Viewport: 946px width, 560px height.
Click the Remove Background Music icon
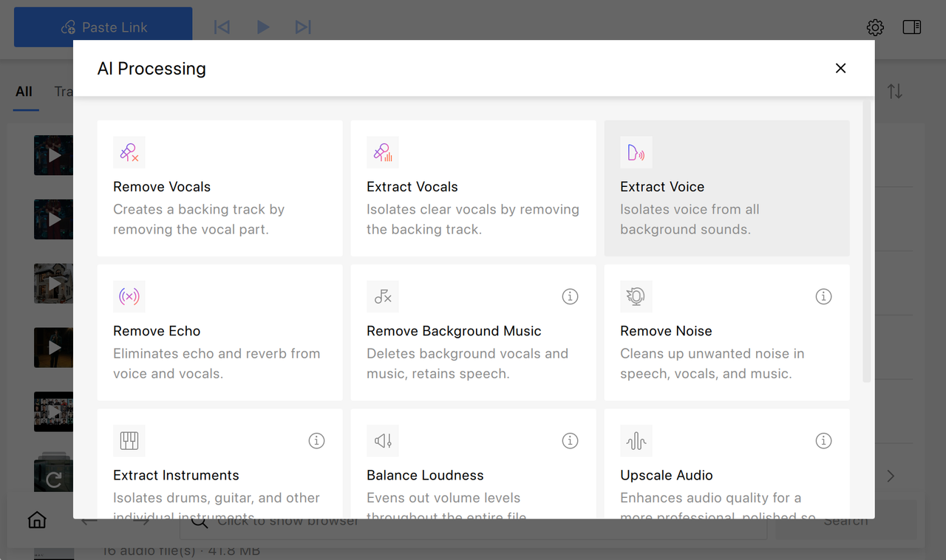point(383,296)
